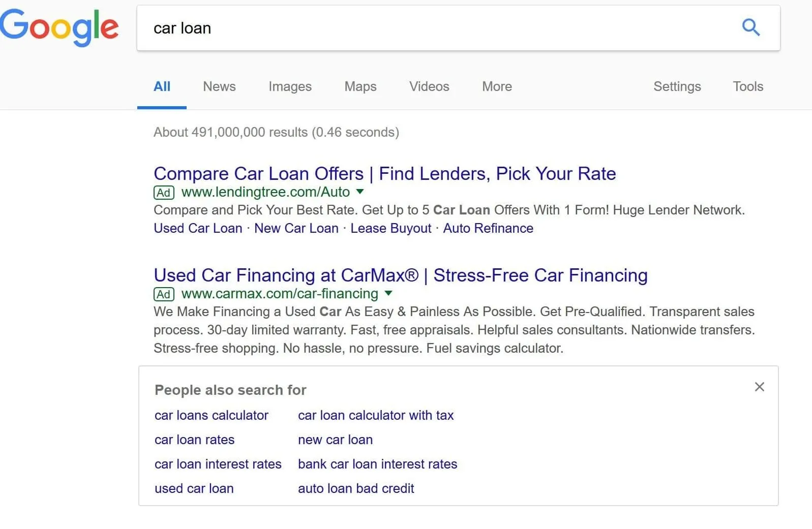This screenshot has height=529, width=812.
Task: Open search Settings
Action: tap(677, 86)
